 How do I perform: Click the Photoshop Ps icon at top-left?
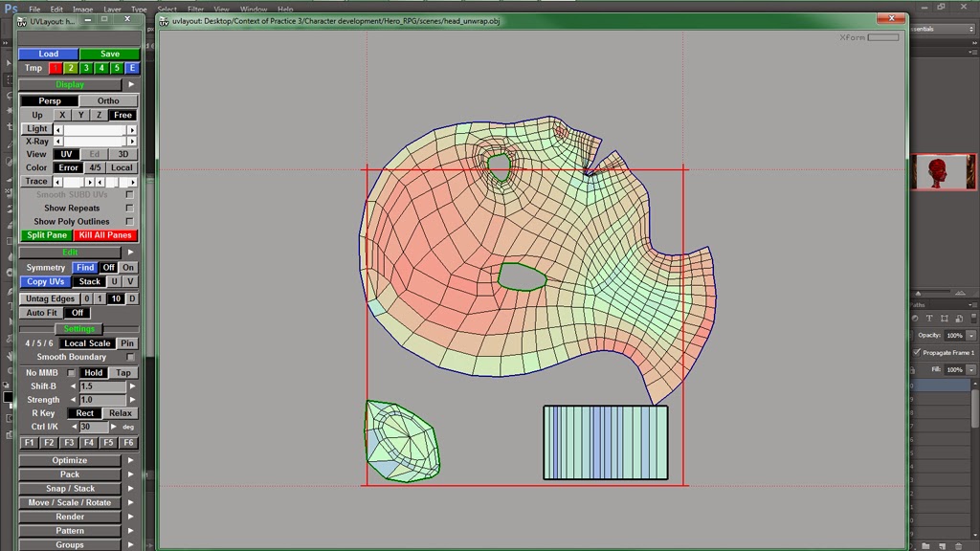click(x=11, y=8)
